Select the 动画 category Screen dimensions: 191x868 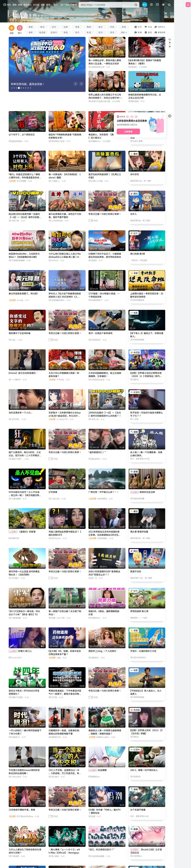(66, 27)
